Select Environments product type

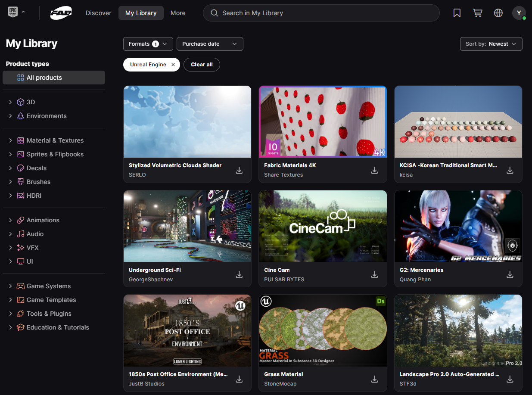point(47,116)
